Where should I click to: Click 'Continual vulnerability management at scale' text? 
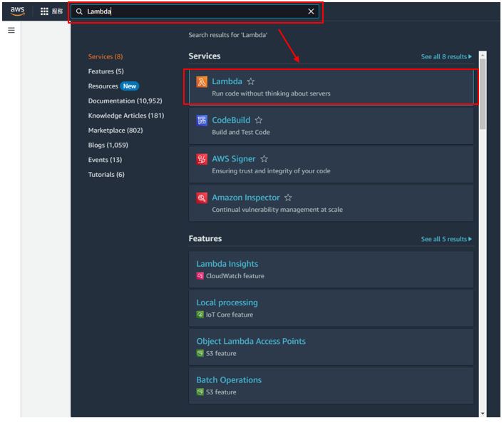pos(277,210)
